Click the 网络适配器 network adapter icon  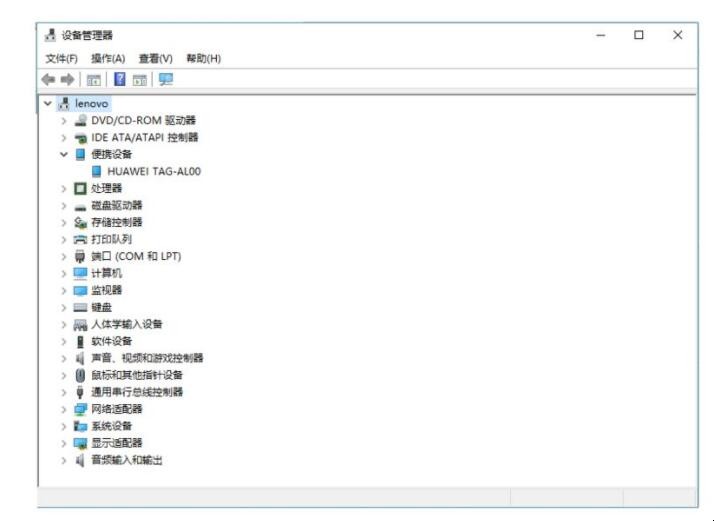tap(80, 409)
